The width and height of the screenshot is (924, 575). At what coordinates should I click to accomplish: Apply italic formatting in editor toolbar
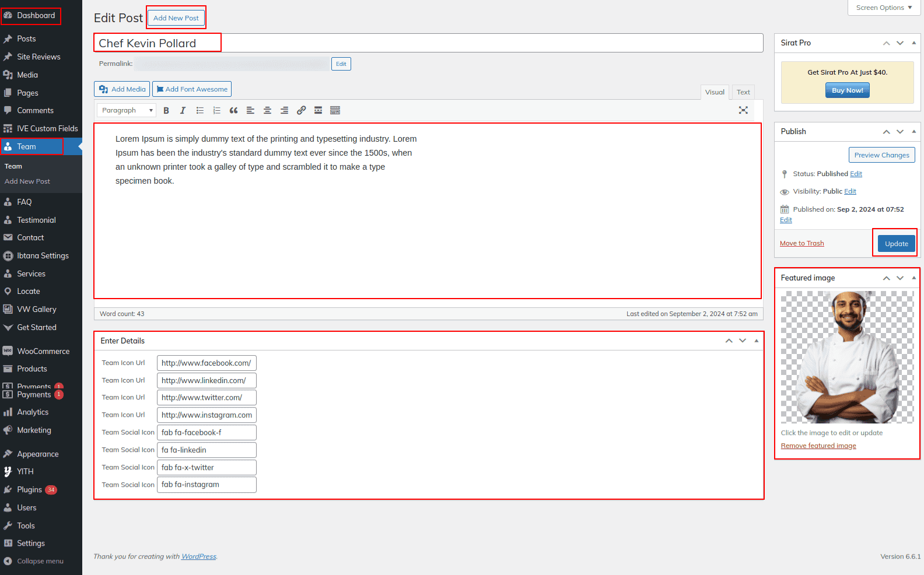coord(183,110)
